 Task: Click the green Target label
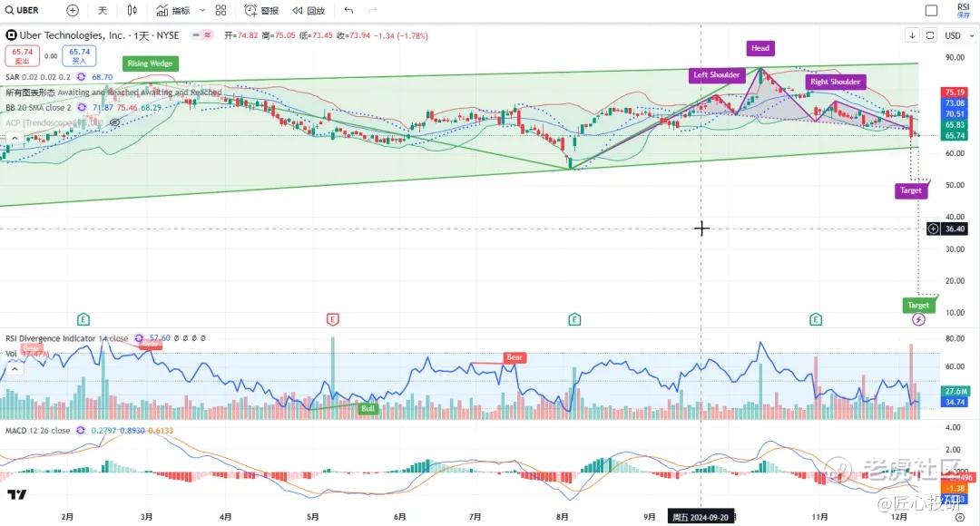click(x=918, y=306)
